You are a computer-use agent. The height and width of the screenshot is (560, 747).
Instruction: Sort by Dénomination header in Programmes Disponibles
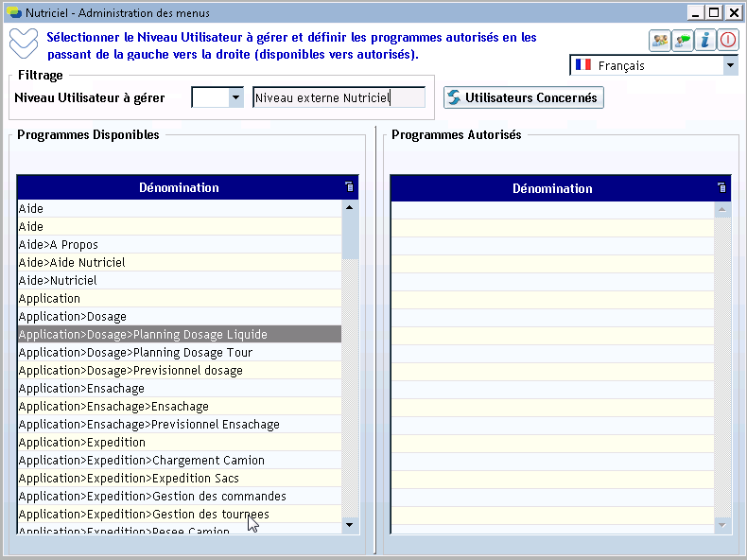pyautogui.click(x=179, y=187)
